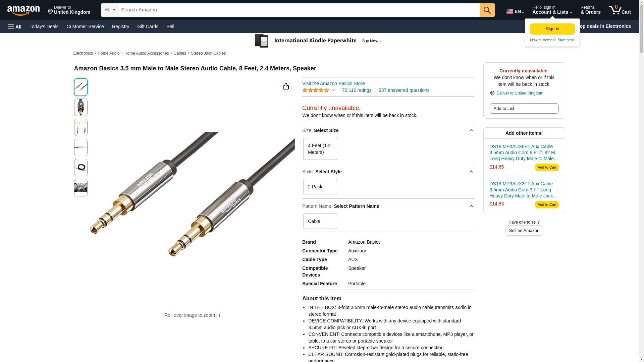The image size is (644, 362).
Task: Select the 2 Pack style option
Action: pos(320,187)
